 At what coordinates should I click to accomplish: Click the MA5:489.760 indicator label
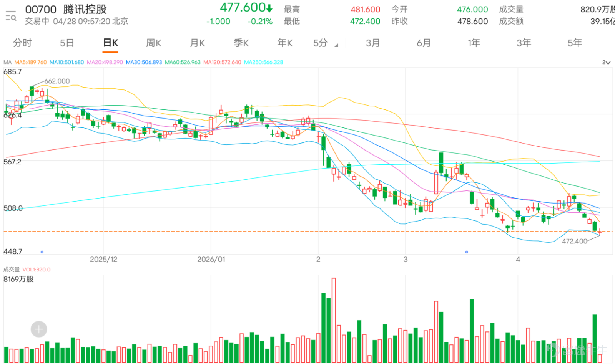point(30,62)
